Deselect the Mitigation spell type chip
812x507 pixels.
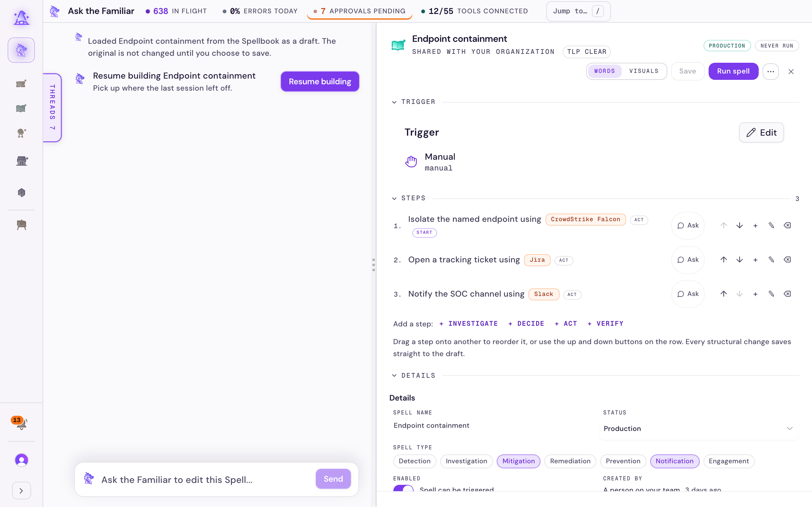[x=518, y=461]
